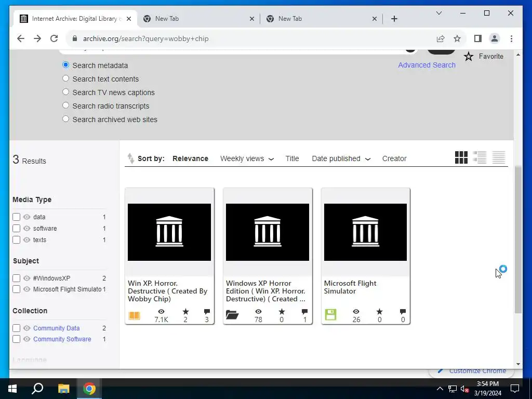Open the Community Data collection link
Image resolution: width=532 pixels, height=399 pixels.
[56, 328]
